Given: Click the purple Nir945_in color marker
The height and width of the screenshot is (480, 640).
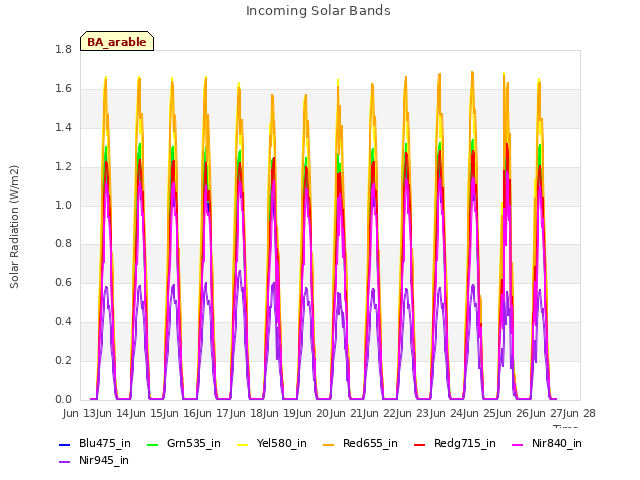Looking at the screenshot, I should click(64, 462).
